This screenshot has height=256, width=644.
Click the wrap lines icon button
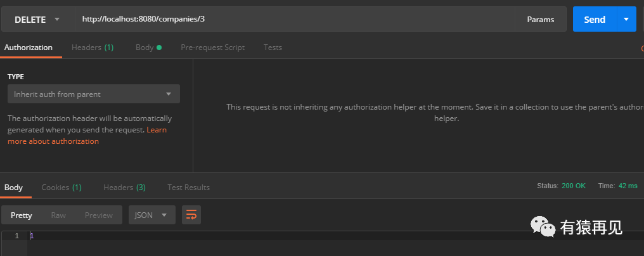[191, 215]
